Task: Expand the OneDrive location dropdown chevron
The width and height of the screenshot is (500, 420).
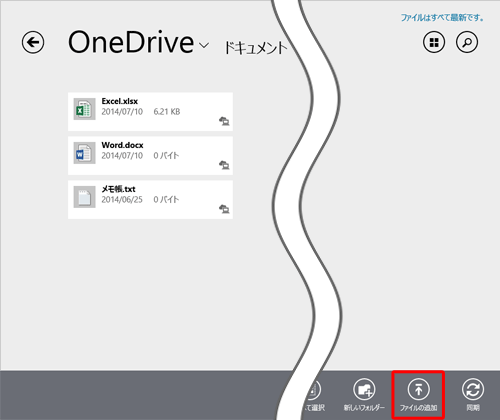Action: click(x=204, y=45)
